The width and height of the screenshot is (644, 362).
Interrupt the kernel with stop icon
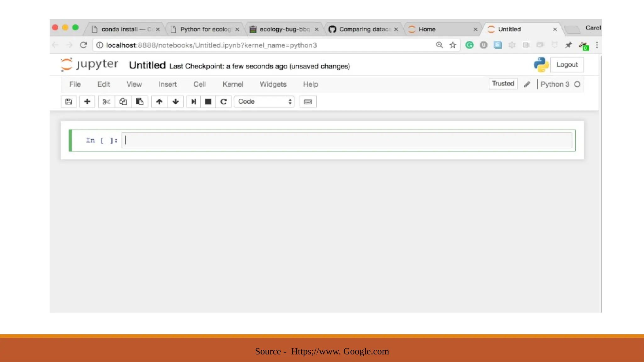(208, 101)
